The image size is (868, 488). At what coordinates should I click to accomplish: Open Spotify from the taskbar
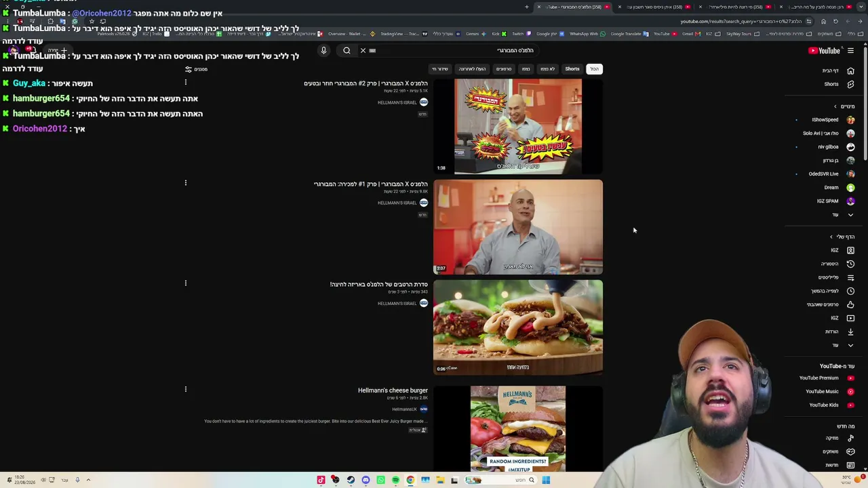(x=395, y=480)
